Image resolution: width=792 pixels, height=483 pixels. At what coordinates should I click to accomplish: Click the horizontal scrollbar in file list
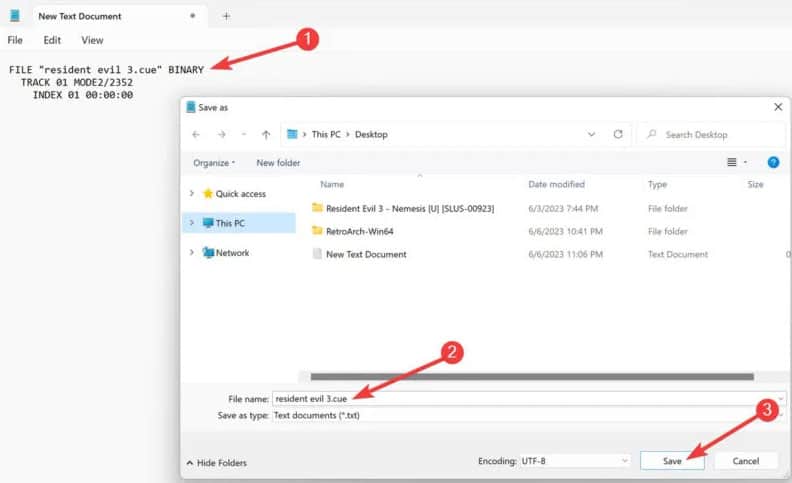click(x=532, y=377)
